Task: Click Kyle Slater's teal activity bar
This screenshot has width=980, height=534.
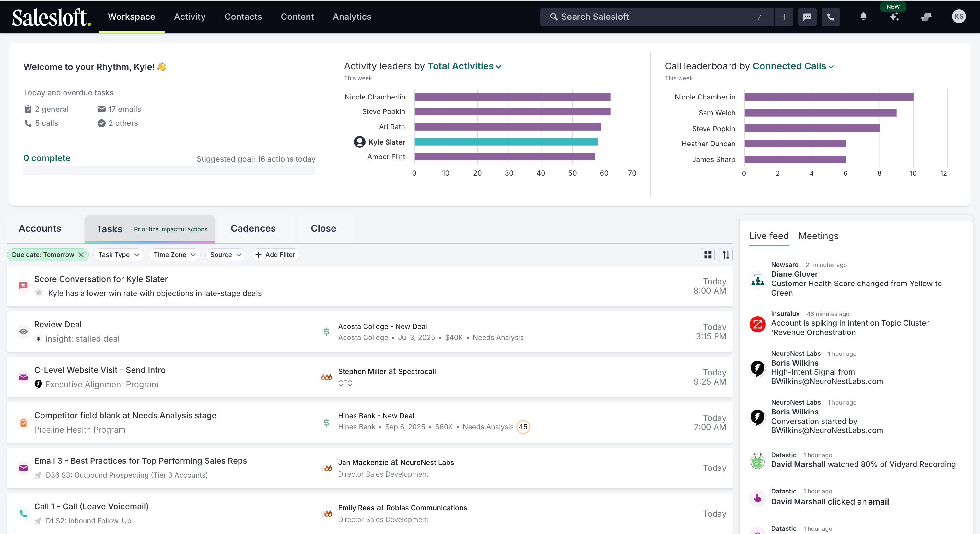Action: point(506,142)
